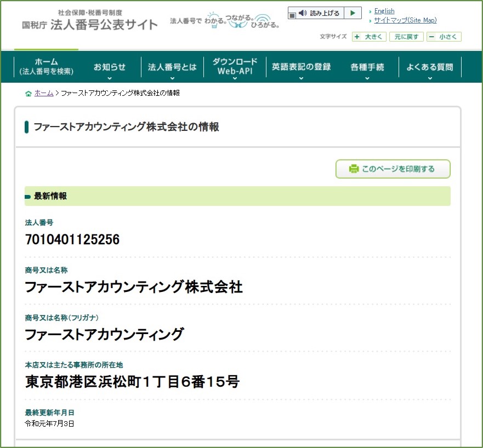The height and width of the screenshot is (448, 483).
Task: Click the home icon in breadcrumb
Action: (x=29, y=93)
